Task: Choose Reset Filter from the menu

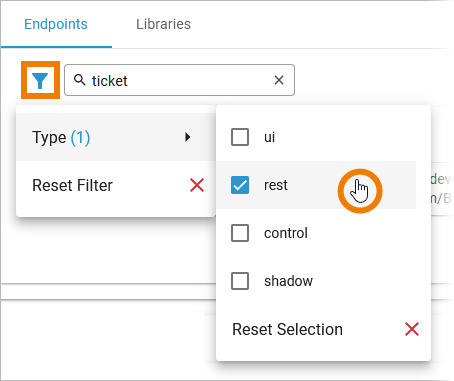Action: coord(116,185)
